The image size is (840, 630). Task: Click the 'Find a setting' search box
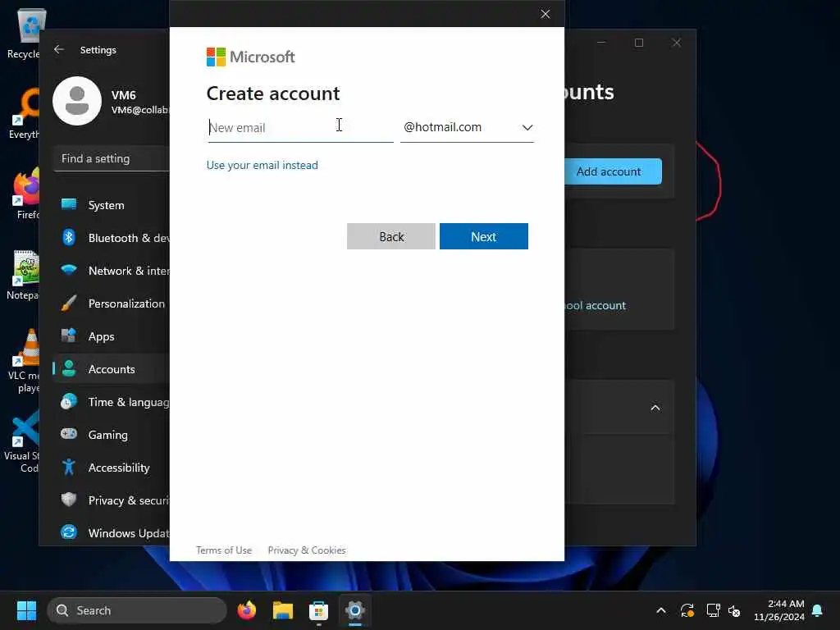pos(112,158)
